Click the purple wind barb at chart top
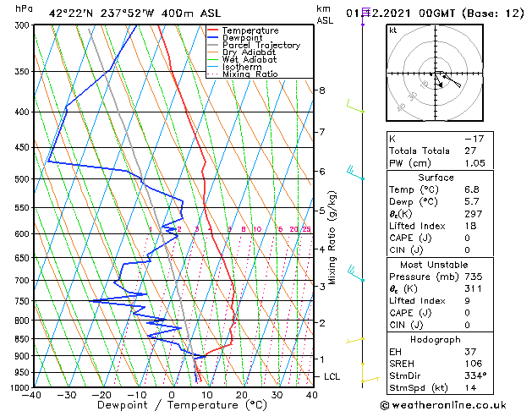This screenshot has width=532, height=411. pos(365,16)
